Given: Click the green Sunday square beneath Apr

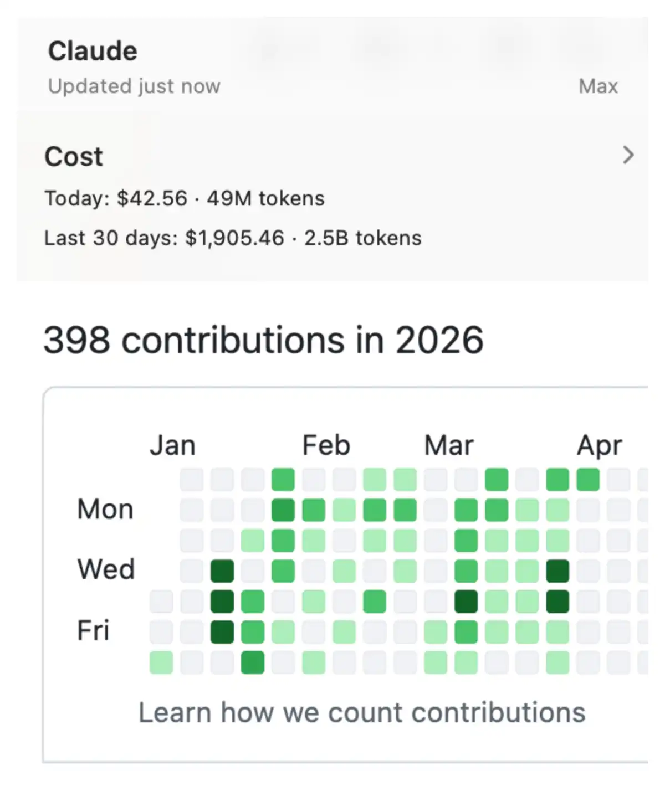Looking at the screenshot, I should tap(588, 480).
